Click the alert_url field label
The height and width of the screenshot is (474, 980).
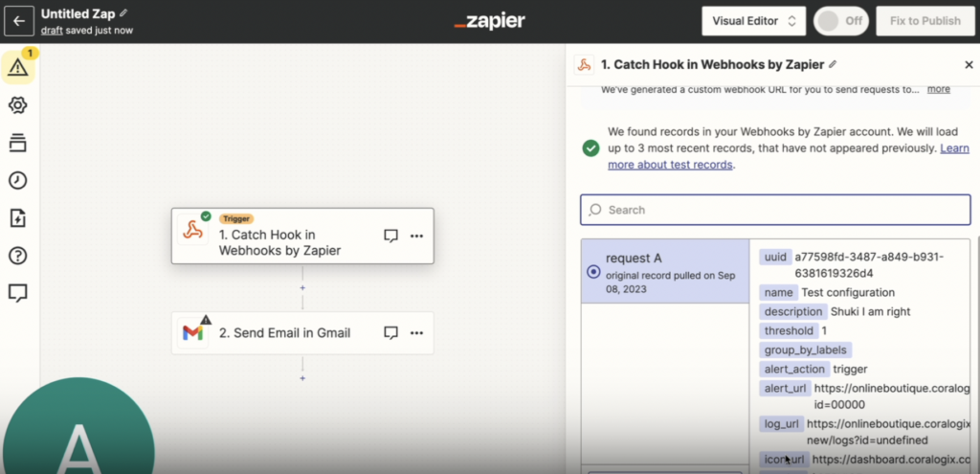786,389
